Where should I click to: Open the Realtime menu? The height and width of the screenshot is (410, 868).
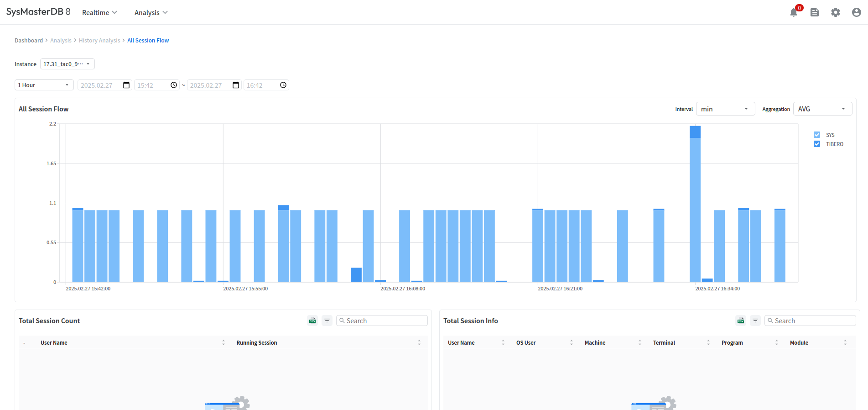tap(99, 12)
